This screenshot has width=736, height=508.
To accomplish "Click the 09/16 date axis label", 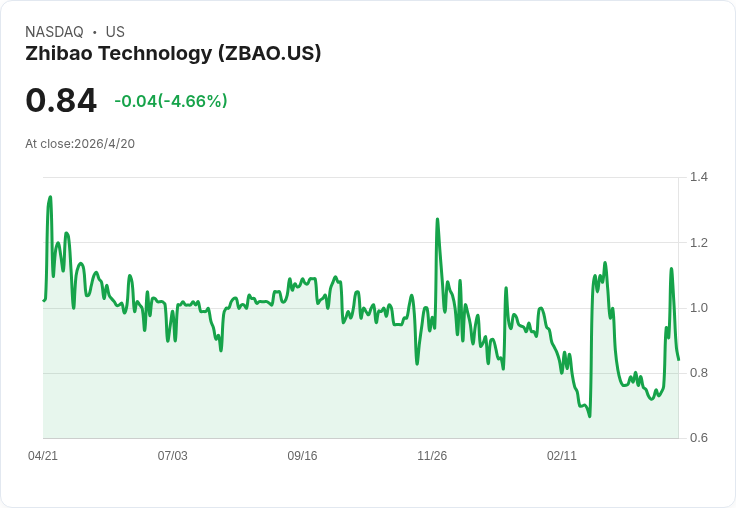I will tap(302, 456).
